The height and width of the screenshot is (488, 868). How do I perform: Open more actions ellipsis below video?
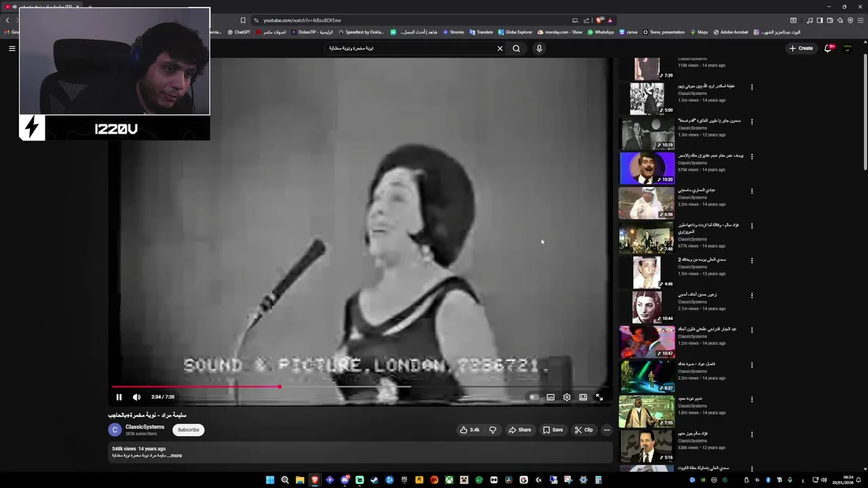click(607, 430)
